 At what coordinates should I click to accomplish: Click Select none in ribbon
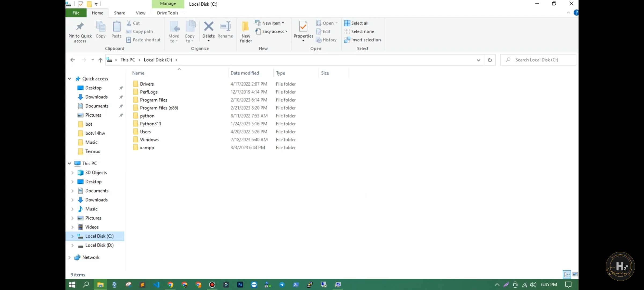(359, 31)
